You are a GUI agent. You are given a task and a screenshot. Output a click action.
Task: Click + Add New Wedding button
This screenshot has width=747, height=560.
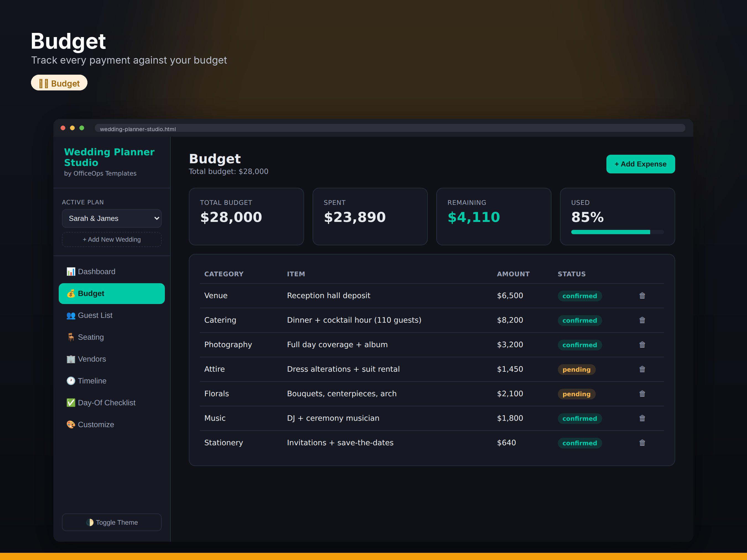(x=112, y=239)
